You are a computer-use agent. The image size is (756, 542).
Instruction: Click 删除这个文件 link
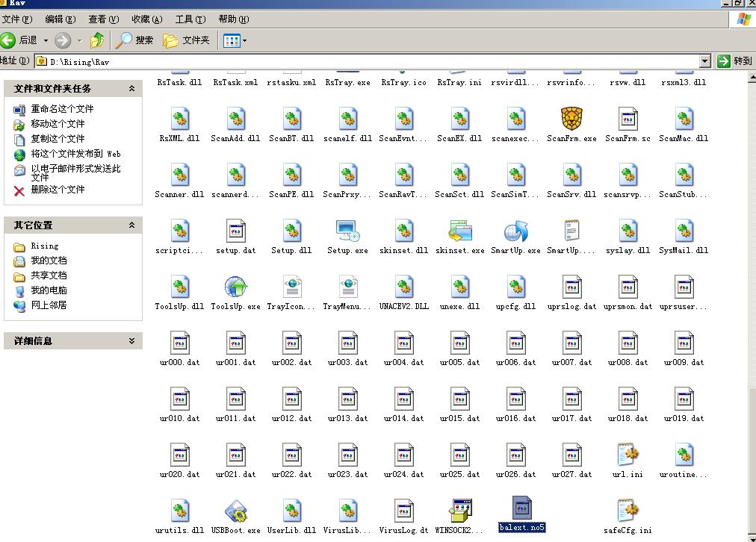pyautogui.click(x=58, y=190)
